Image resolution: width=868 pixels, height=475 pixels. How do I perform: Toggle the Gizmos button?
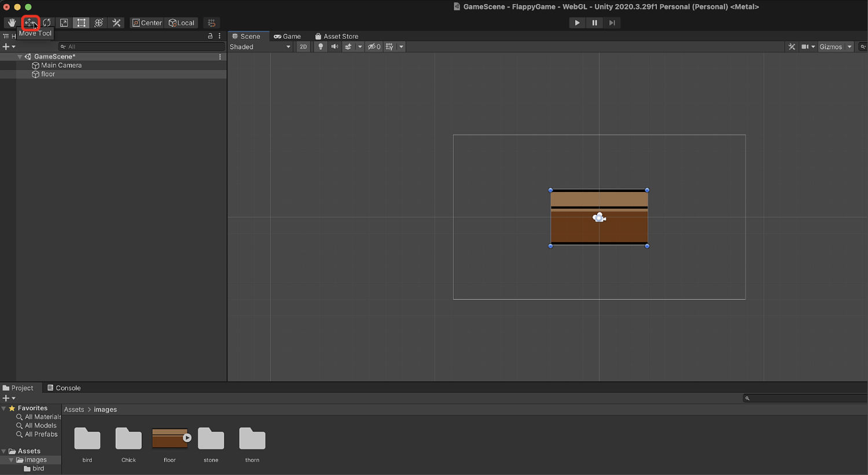(x=831, y=47)
